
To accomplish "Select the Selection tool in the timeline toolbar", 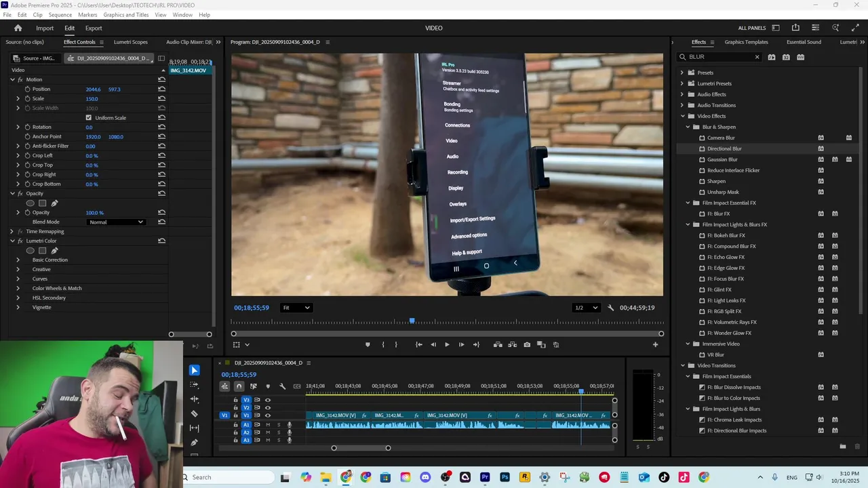I will coord(195,370).
